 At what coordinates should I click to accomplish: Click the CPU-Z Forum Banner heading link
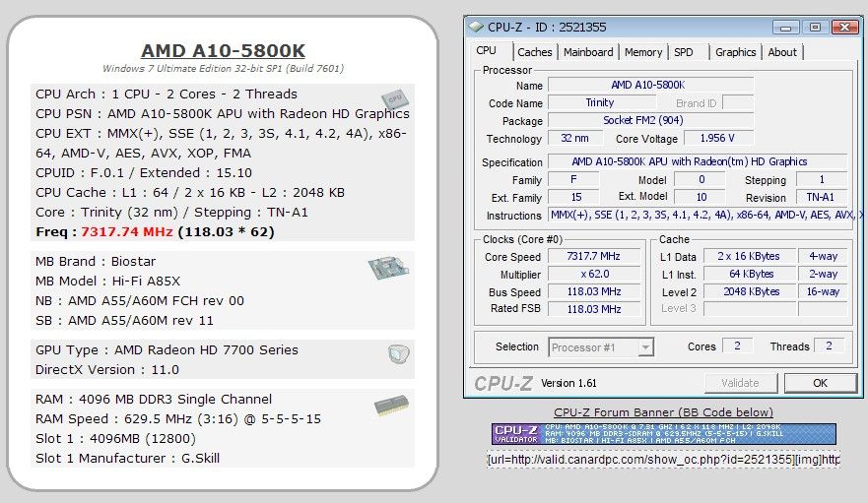[x=663, y=412]
